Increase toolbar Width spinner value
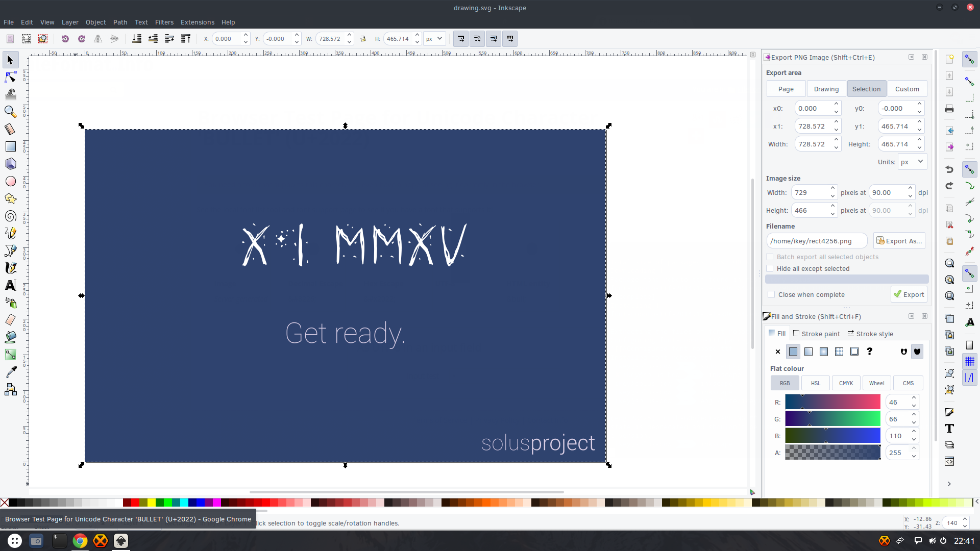Image resolution: width=980 pixels, height=551 pixels. (349, 35)
